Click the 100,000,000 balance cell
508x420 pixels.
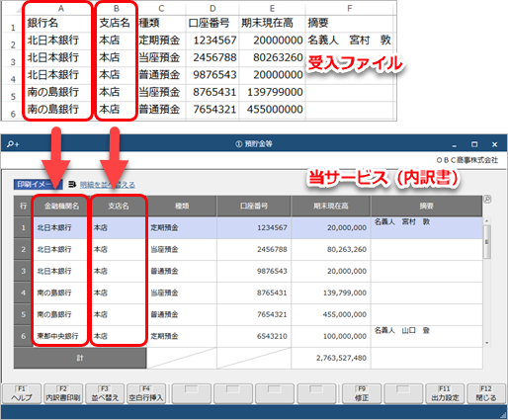[331, 336]
